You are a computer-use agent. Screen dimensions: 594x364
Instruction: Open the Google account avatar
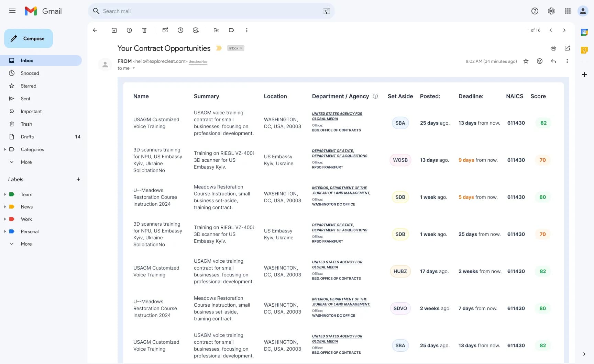[583, 11]
